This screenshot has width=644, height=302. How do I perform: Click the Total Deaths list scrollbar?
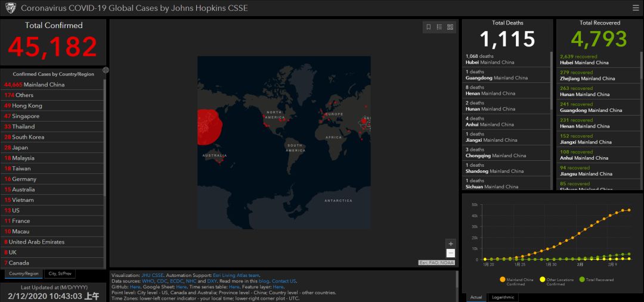pyautogui.click(x=552, y=80)
